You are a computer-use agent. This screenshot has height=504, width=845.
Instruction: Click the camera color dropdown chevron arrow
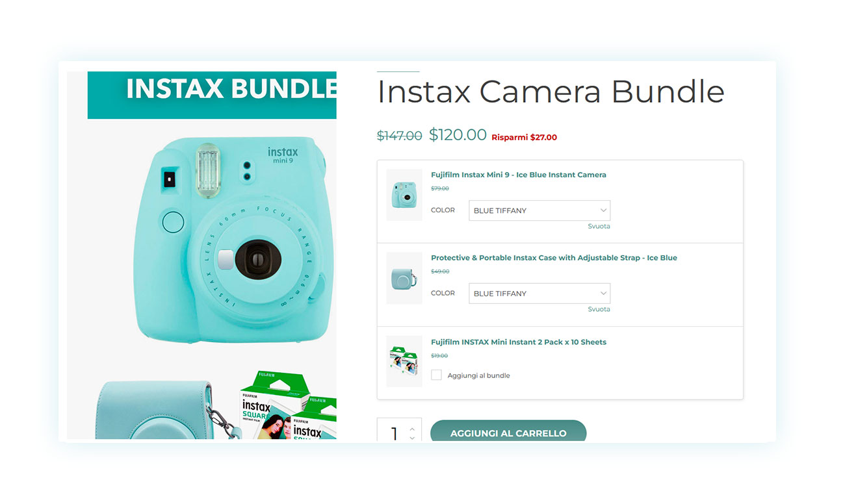[603, 210]
